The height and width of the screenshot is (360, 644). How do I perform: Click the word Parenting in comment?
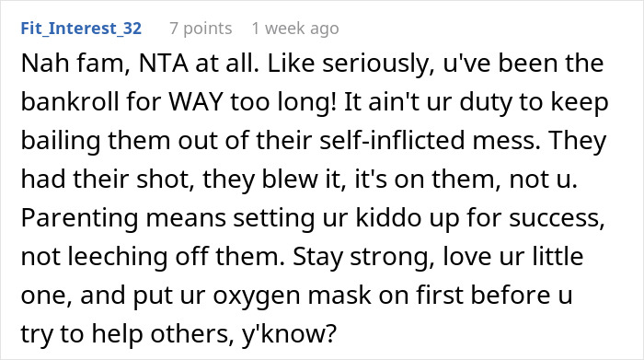[79, 218]
